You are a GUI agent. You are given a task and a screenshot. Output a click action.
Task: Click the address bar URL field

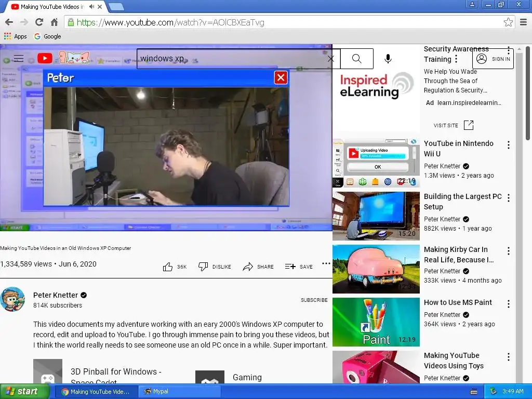pos(283,22)
